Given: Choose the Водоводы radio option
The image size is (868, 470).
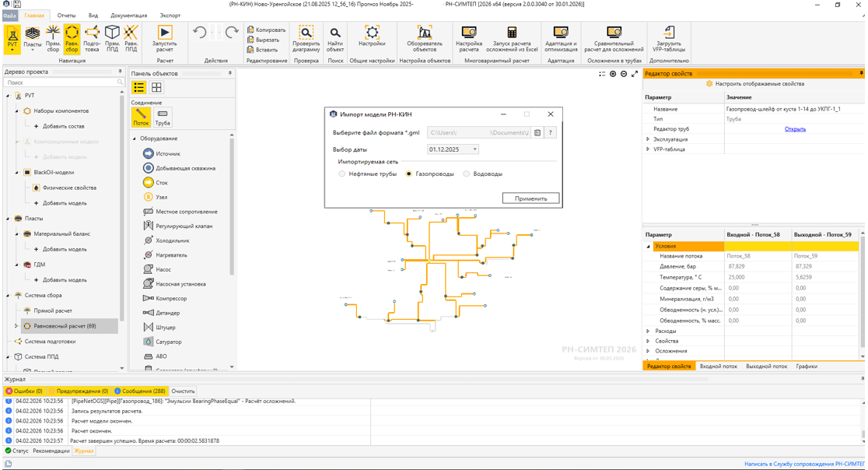Looking at the screenshot, I should pos(467,174).
